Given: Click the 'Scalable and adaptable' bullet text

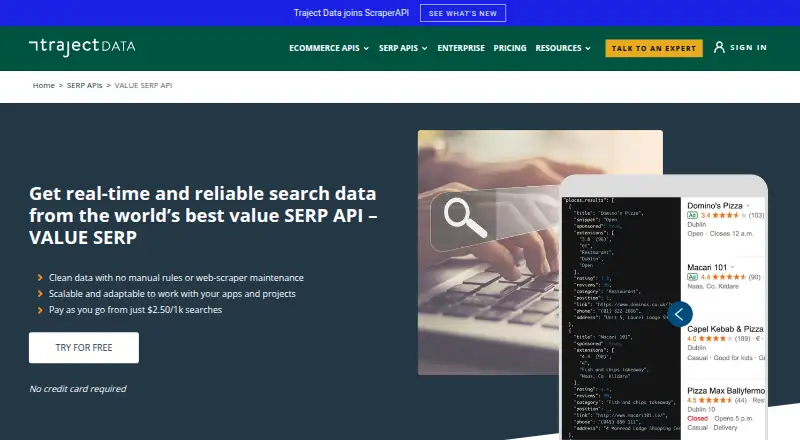Looking at the screenshot, I should (x=172, y=294).
